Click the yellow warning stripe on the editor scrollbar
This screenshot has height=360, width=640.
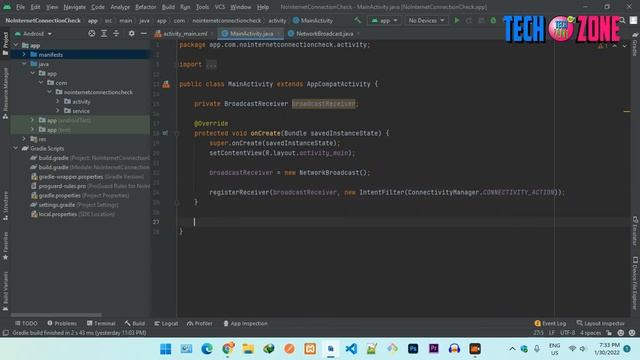(x=627, y=111)
